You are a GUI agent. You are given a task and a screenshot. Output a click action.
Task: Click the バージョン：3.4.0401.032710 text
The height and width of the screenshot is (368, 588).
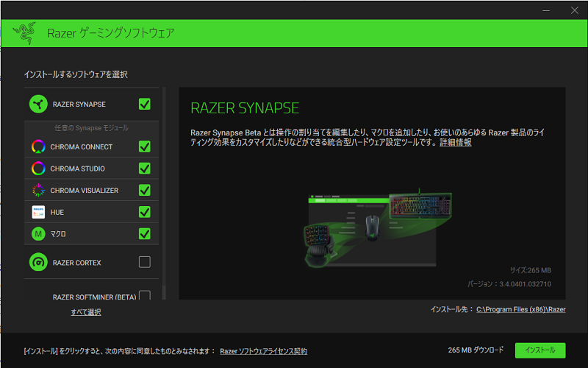pyautogui.click(x=509, y=284)
